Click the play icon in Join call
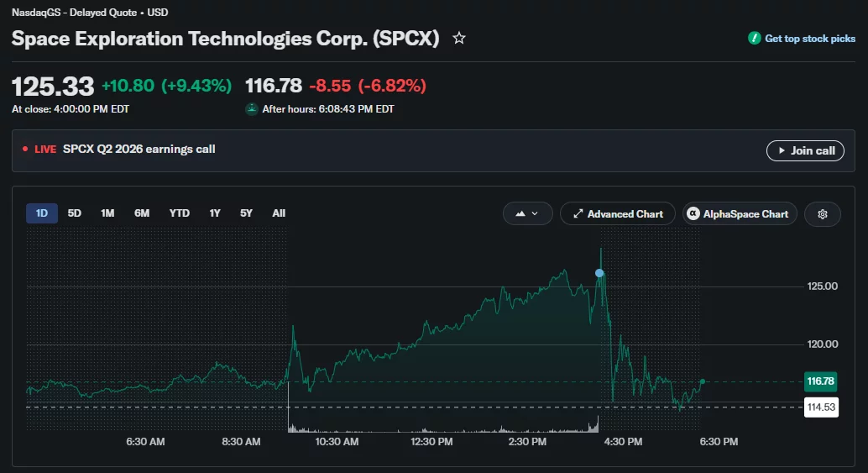The image size is (868, 473). [x=782, y=150]
